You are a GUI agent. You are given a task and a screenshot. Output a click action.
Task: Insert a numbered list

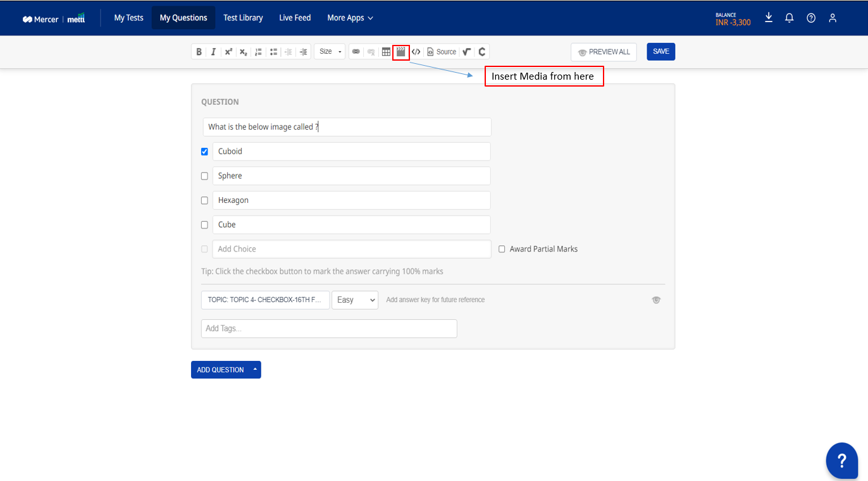pos(258,52)
